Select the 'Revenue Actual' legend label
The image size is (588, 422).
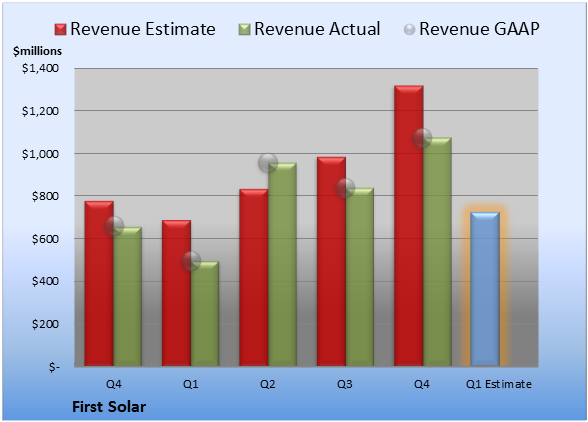(317, 29)
